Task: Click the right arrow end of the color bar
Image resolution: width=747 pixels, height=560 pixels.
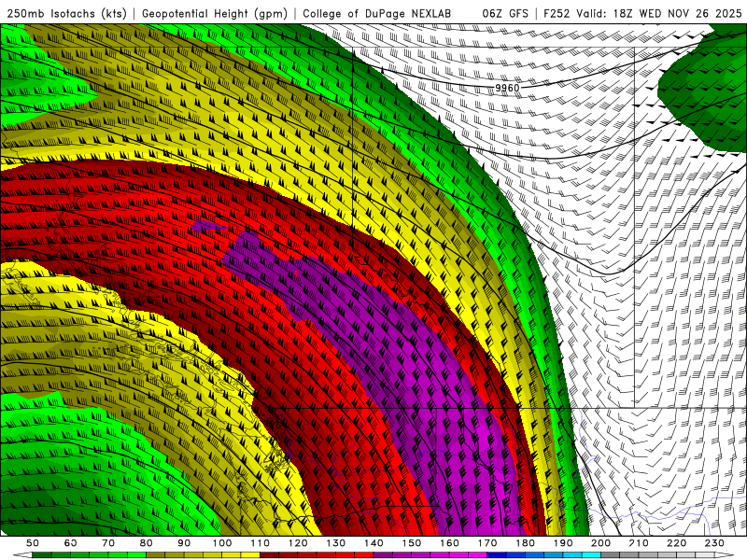Action: coord(725,555)
